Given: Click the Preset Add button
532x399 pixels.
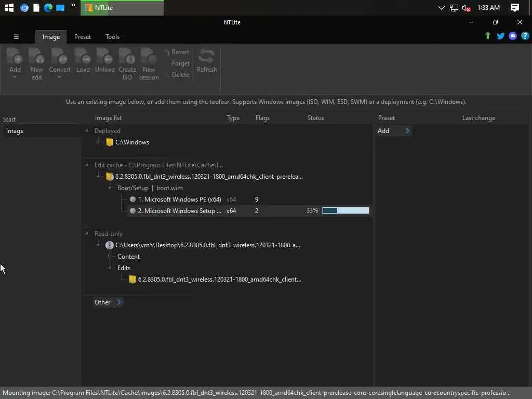Looking at the screenshot, I should coord(394,130).
